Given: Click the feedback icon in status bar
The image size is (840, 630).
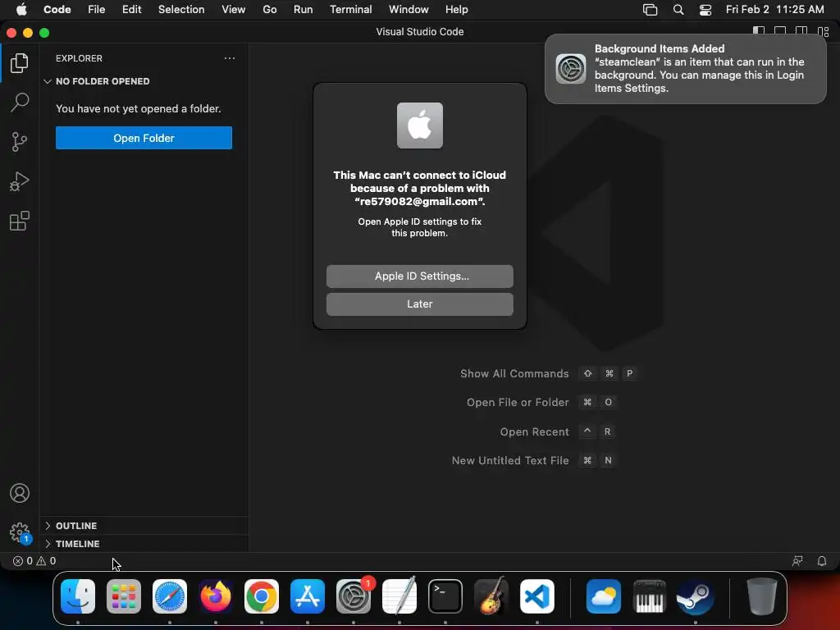Looking at the screenshot, I should (797, 561).
